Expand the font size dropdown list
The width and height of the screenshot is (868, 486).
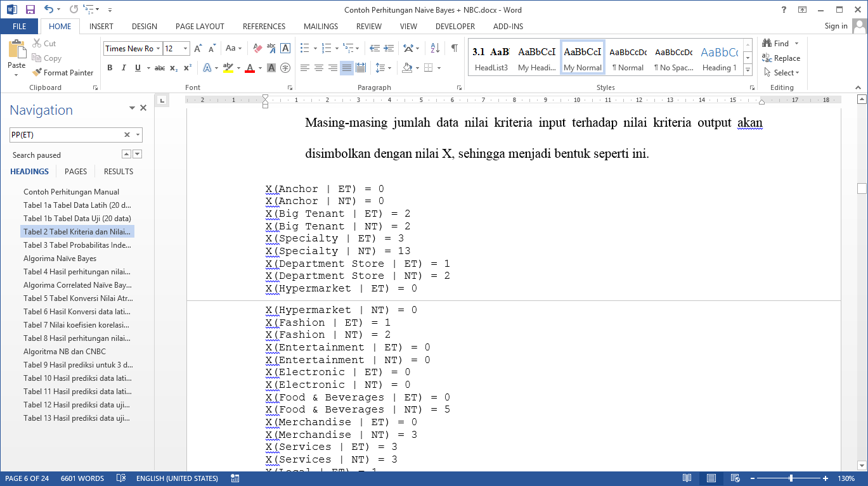[185, 49]
